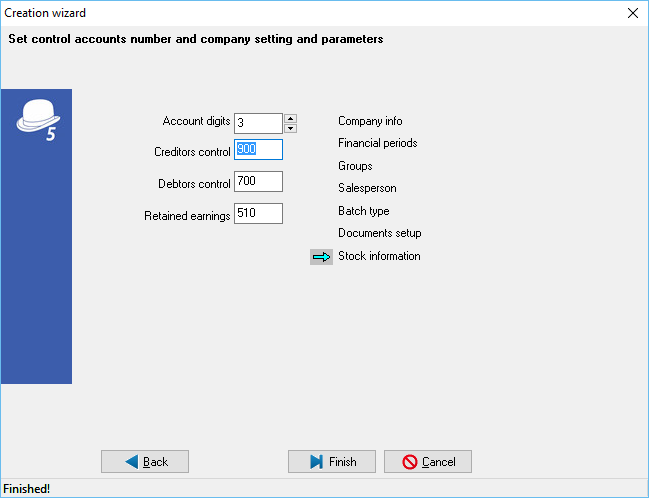Open Documents setup
The width and height of the screenshot is (649, 498).
379,233
